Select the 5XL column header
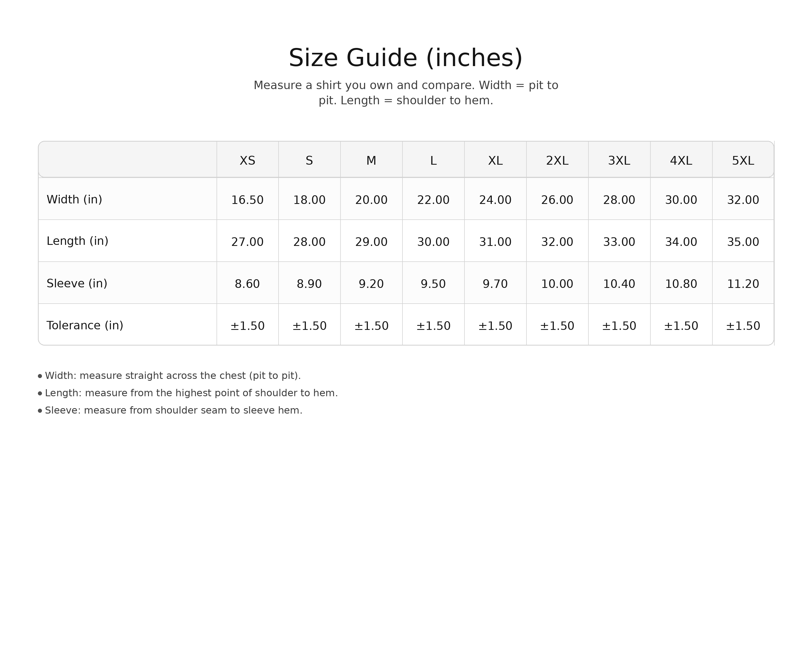The height and width of the screenshot is (650, 812). coord(743,161)
